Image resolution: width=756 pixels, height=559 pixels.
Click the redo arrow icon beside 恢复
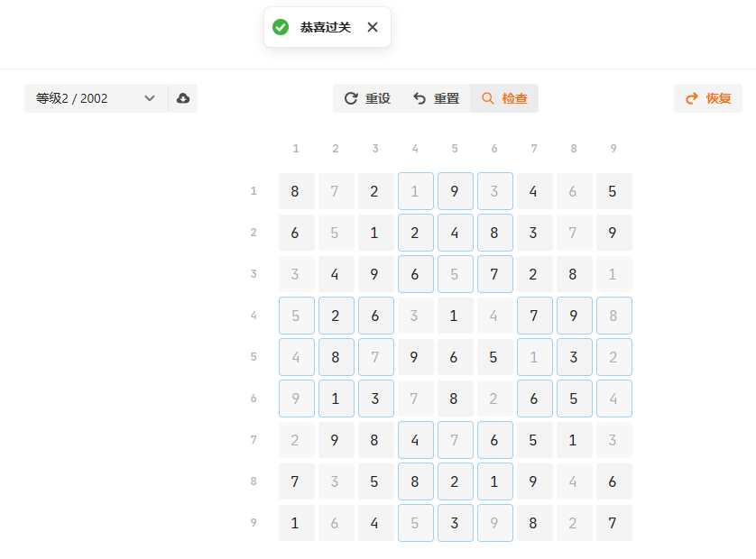[x=692, y=98]
